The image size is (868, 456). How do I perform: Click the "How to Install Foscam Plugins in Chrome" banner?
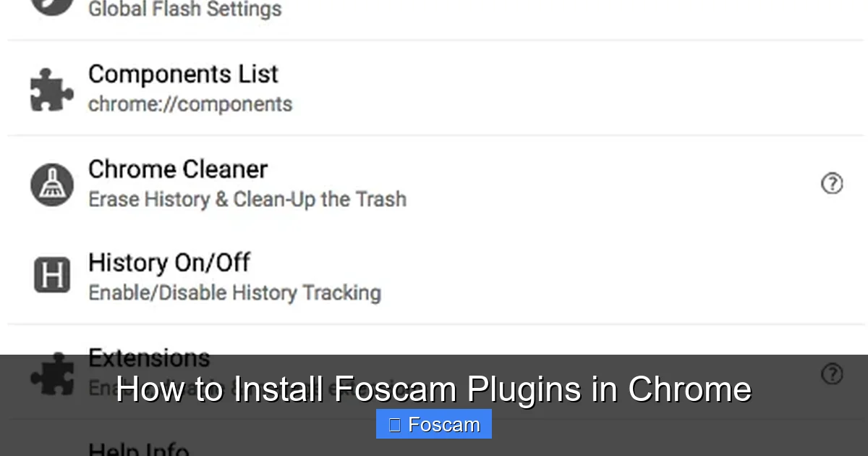click(x=434, y=389)
